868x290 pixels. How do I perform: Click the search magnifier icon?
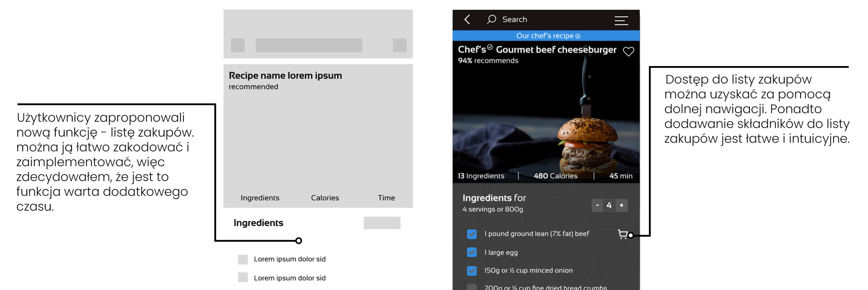click(x=491, y=19)
